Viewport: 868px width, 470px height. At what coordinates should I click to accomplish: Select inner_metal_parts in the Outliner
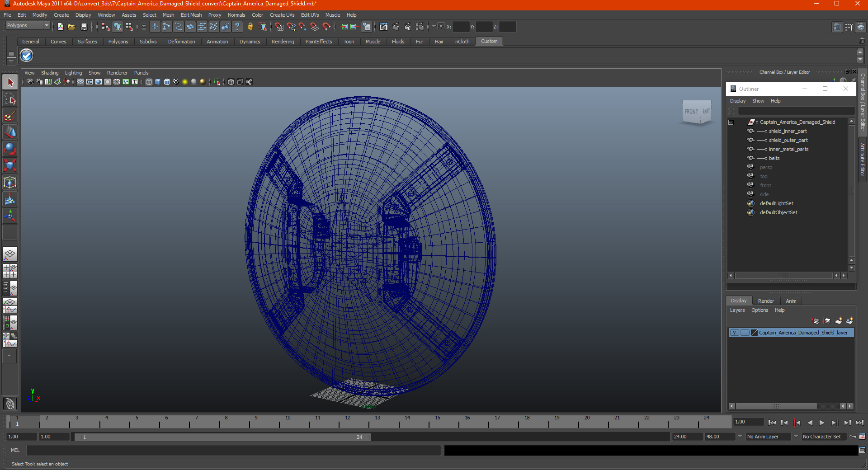(788, 149)
